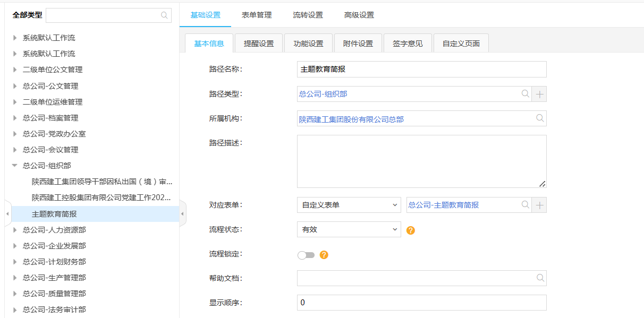The width and height of the screenshot is (644, 318).
Task: Click help icon next to 流程锁定
Action: click(324, 255)
